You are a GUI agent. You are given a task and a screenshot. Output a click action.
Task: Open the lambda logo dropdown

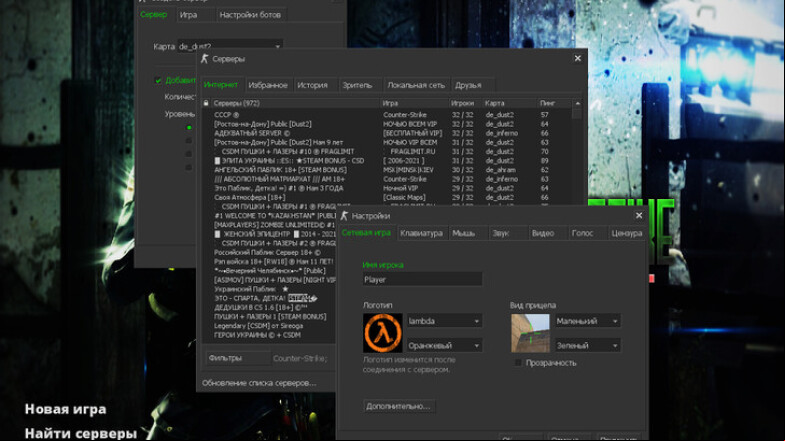tap(445, 321)
